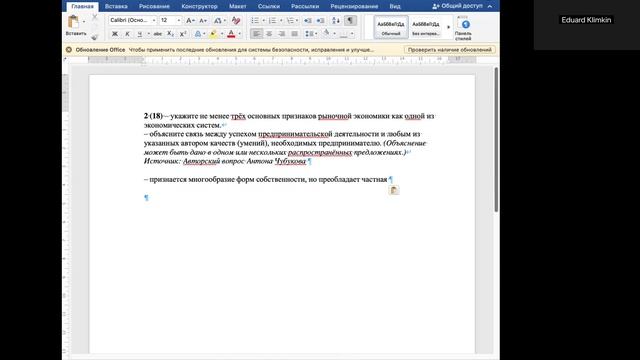The image size is (640, 360).
Task: Open the borders dropdown arrow
Action: click(352, 34)
